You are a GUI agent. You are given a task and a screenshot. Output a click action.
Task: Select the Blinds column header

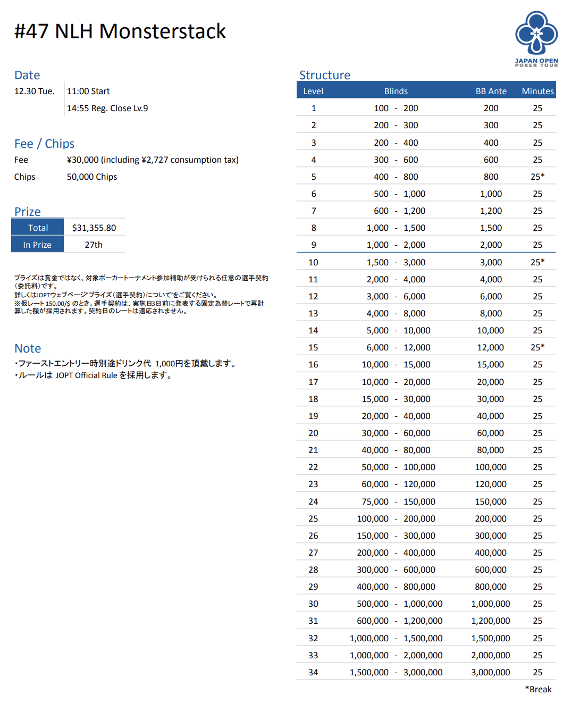click(396, 91)
